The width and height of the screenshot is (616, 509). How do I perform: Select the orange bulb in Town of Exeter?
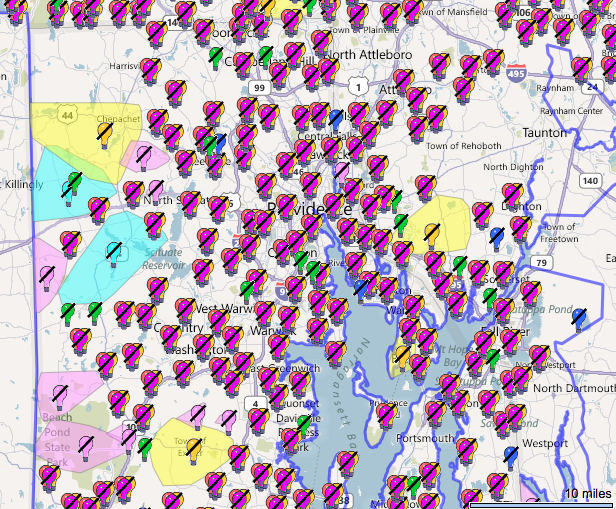(193, 451)
